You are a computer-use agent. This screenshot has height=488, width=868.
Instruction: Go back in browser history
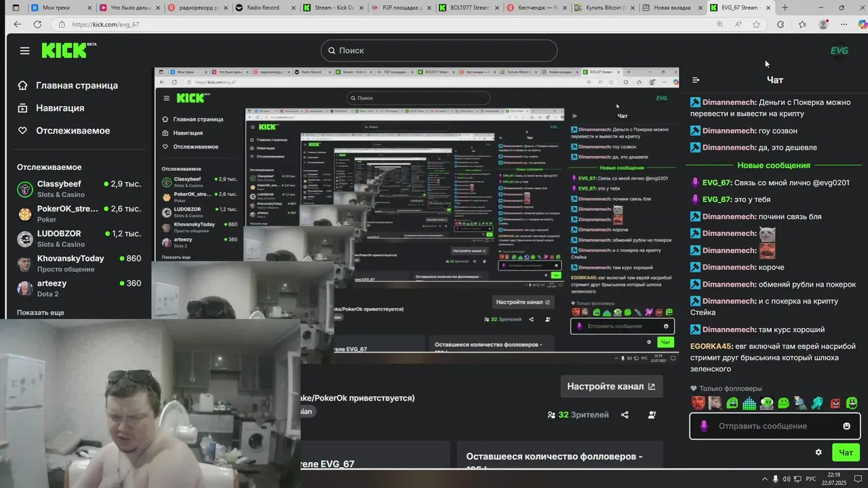(17, 24)
